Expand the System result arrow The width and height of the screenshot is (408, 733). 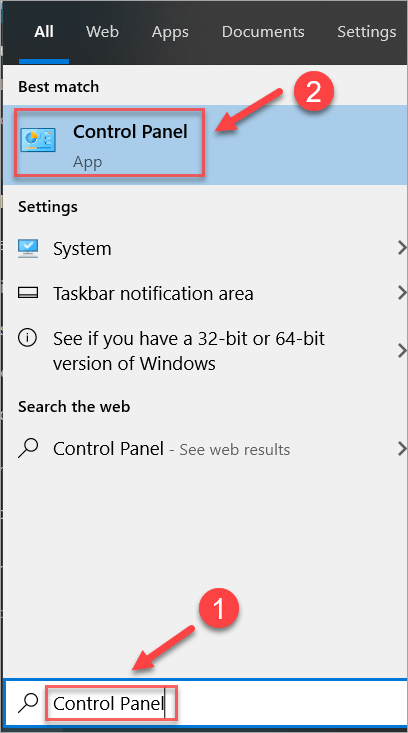pyautogui.click(x=401, y=248)
